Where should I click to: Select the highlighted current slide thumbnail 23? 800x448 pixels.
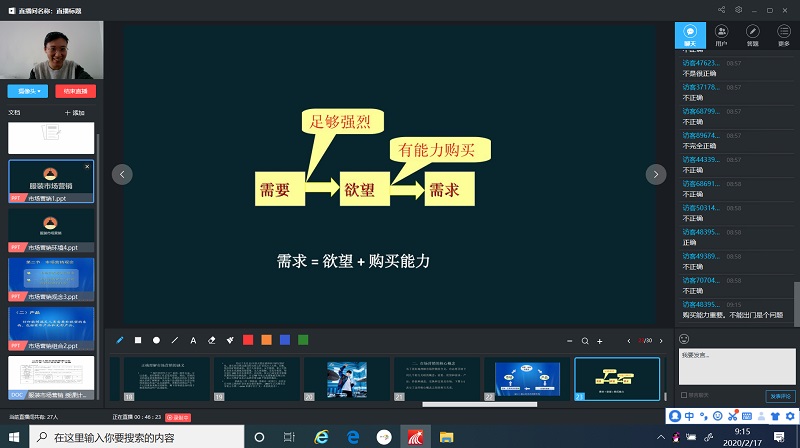click(617, 379)
